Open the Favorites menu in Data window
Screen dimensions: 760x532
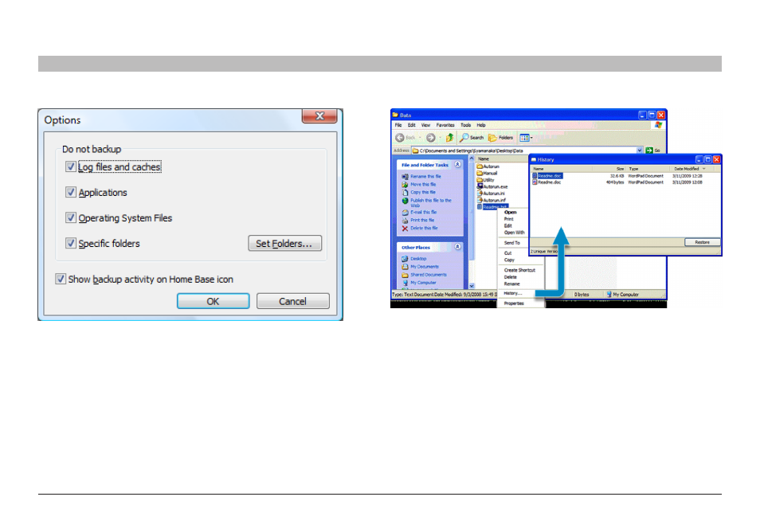[x=445, y=125]
